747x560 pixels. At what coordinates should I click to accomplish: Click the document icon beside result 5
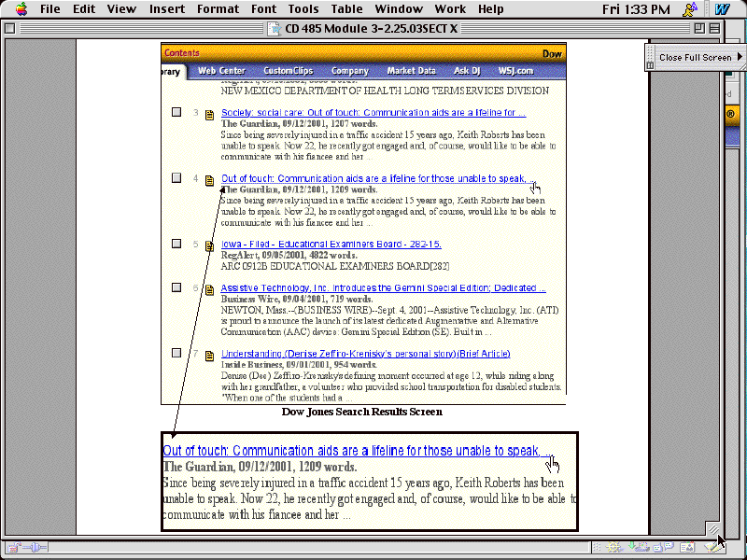point(209,246)
